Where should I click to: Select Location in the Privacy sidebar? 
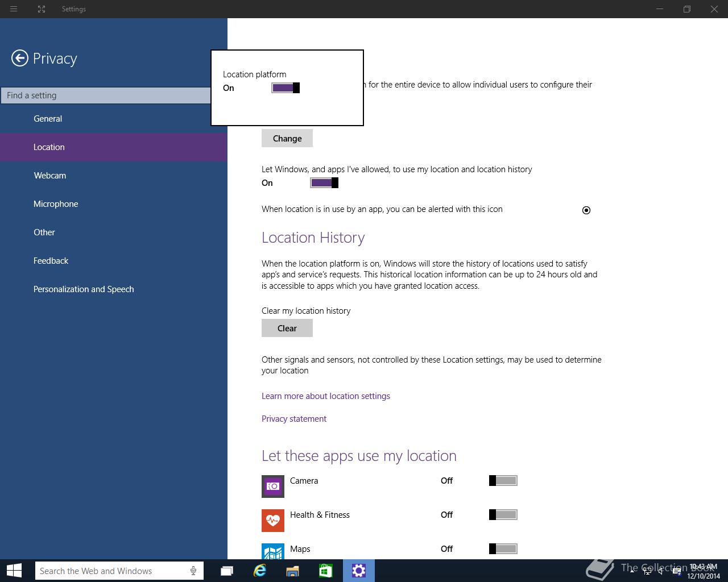(114, 147)
